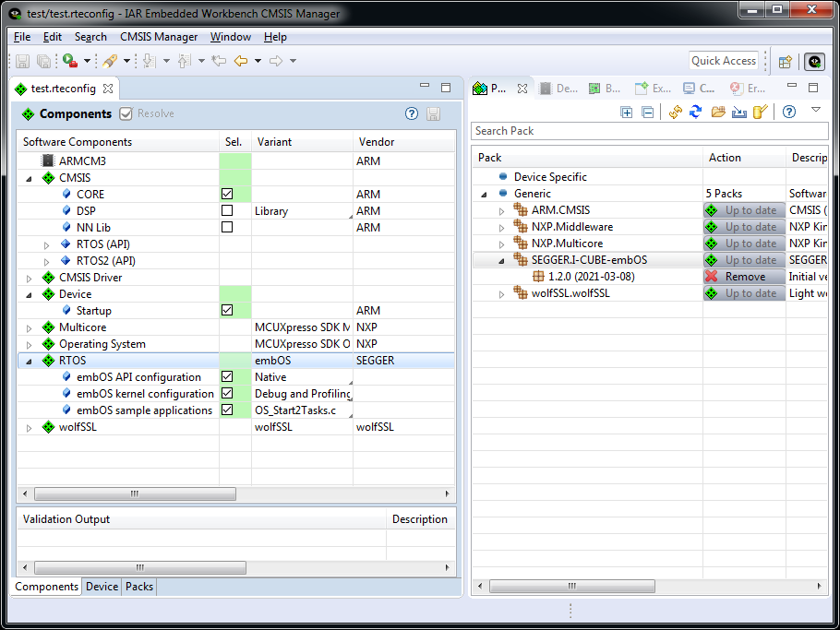The image size is (840, 630).
Task: Click the Components table horizontal scrollbar
Action: click(134, 494)
